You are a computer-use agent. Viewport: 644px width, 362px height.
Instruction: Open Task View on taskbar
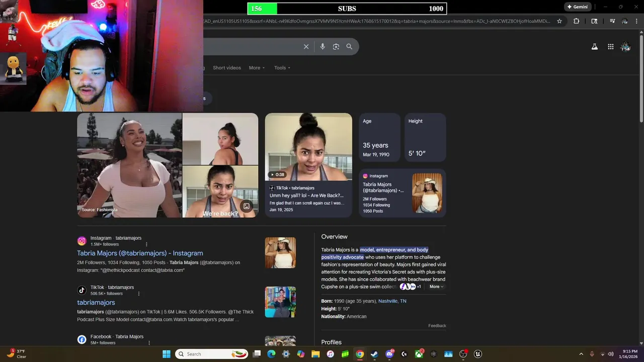[x=257, y=354]
